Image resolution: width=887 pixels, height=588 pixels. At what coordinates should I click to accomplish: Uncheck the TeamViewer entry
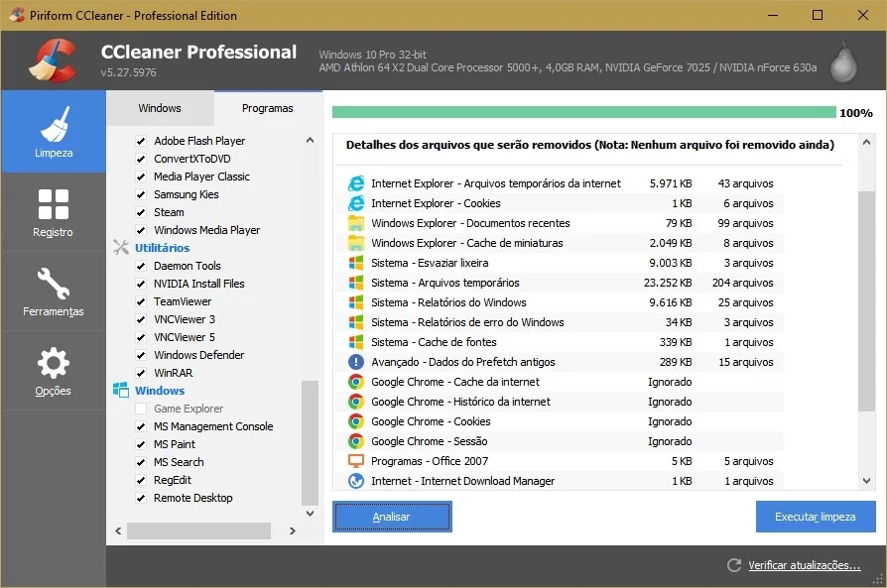[141, 301]
